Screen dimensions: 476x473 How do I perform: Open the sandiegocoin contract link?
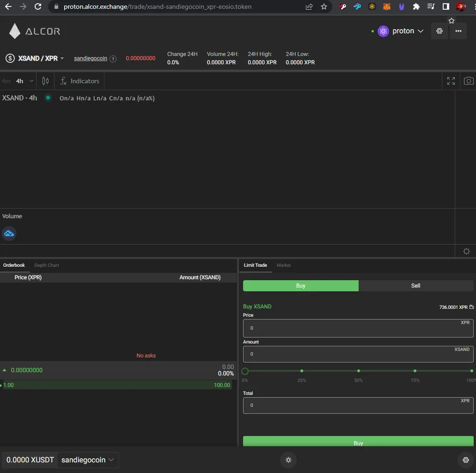pyautogui.click(x=91, y=58)
